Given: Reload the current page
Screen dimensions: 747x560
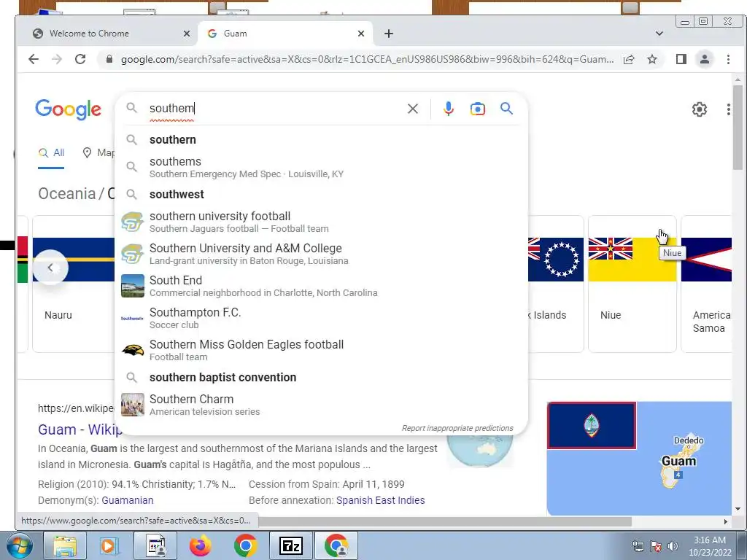Looking at the screenshot, I should (x=80, y=59).
